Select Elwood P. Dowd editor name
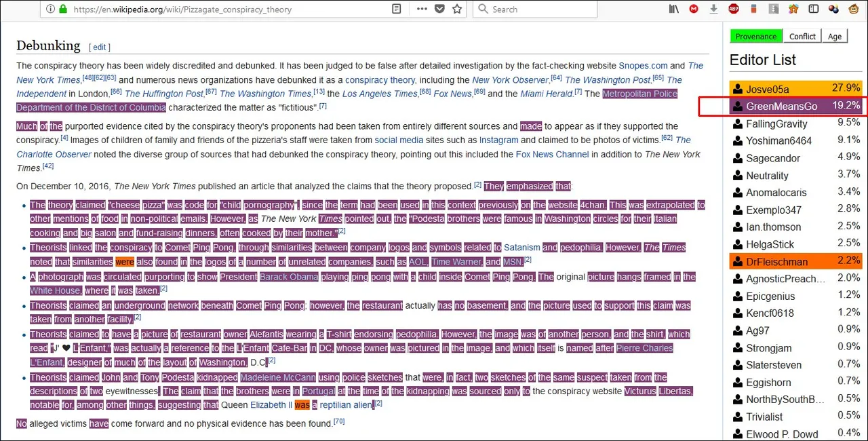 point(782,434)
